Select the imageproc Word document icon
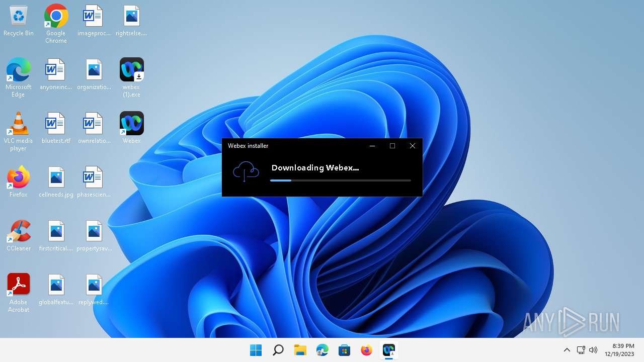Image resolution: width=644 pixels, height=362 pixels. coord(94,22)
